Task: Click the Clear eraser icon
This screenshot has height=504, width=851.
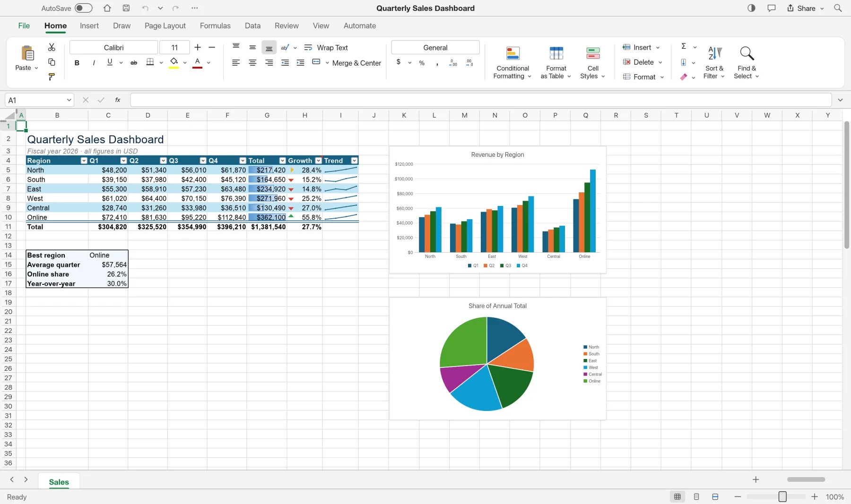Action: [x=684, y=77]
